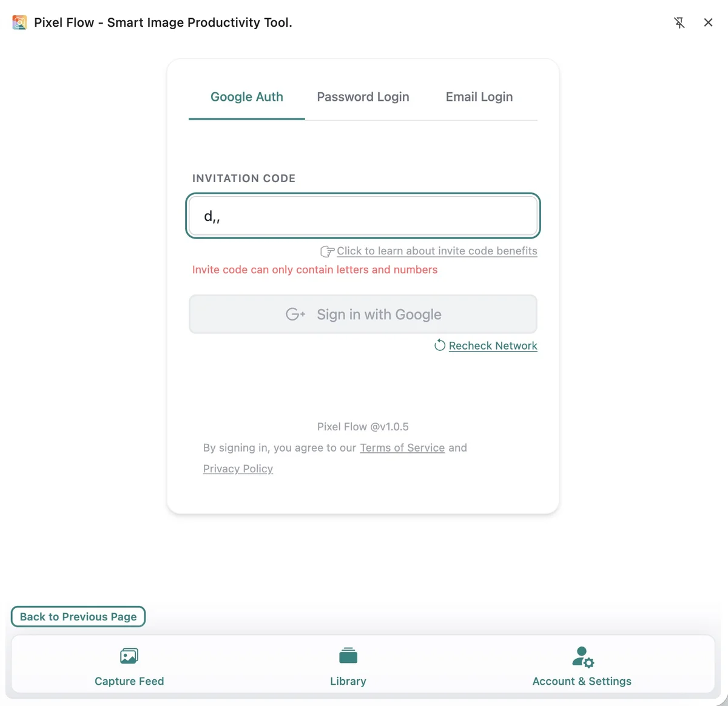
Task: Click the refresh icon next to Recheck Network
Action: pyautogui.click(x=440, y=345)
